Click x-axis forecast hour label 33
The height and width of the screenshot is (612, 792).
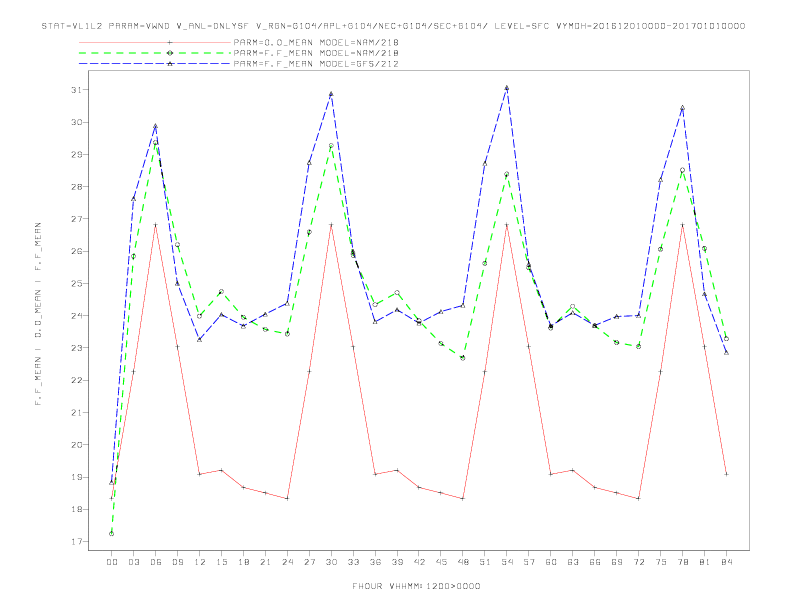(353, 562)
